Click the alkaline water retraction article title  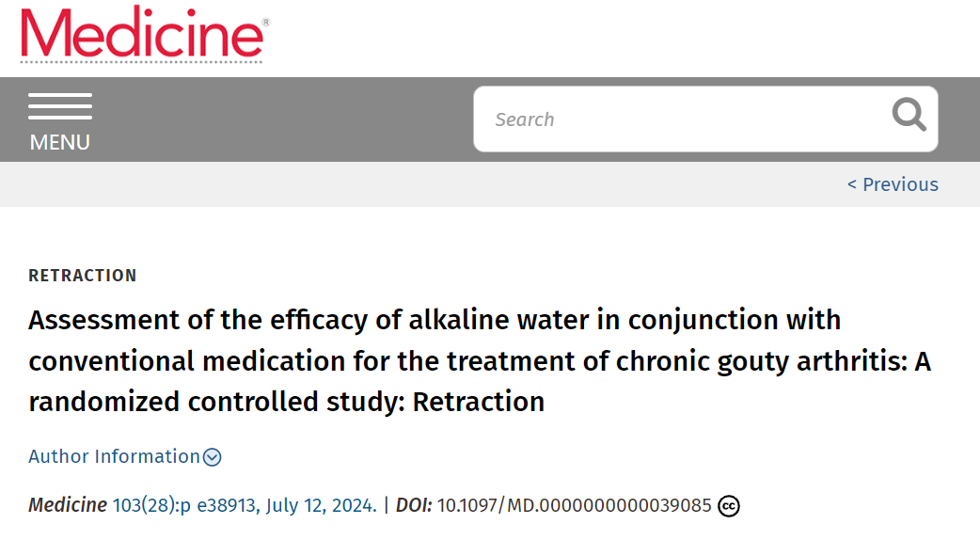[x=480, y=360]
